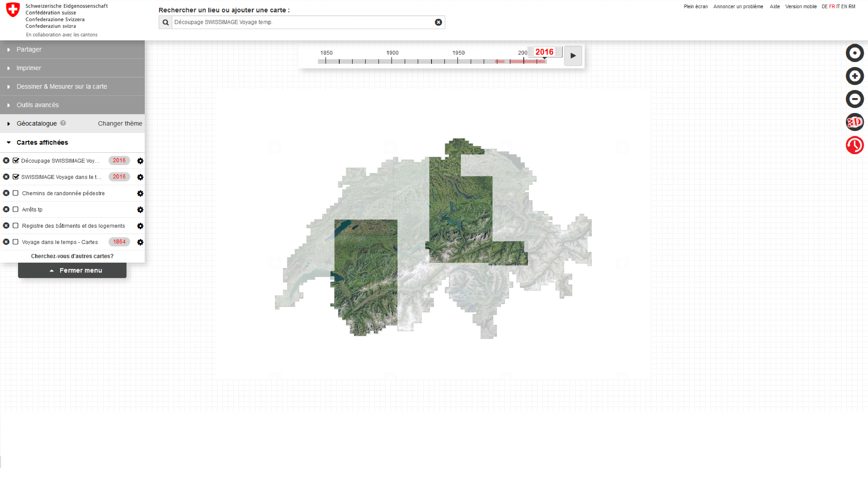Open Changer thème link
The height and width of the screenshot is (488, 868).
click(x=120, y=124)
